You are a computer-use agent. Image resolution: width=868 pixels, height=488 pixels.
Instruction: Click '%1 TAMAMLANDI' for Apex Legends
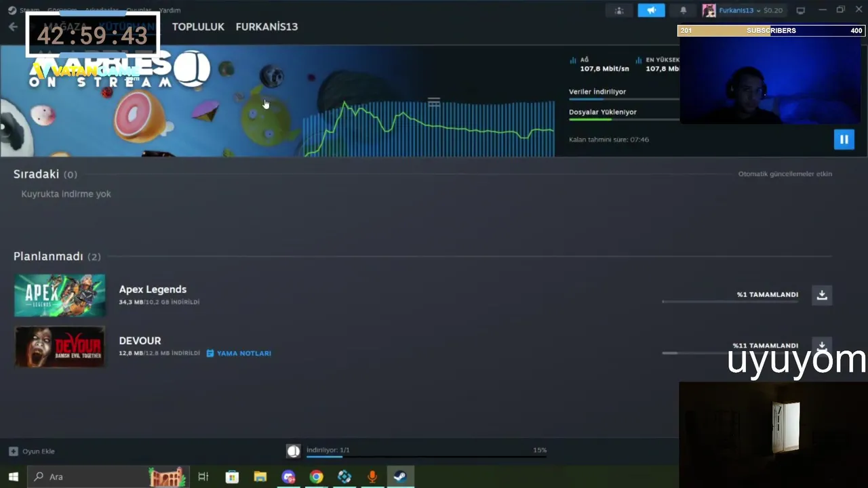768,295
